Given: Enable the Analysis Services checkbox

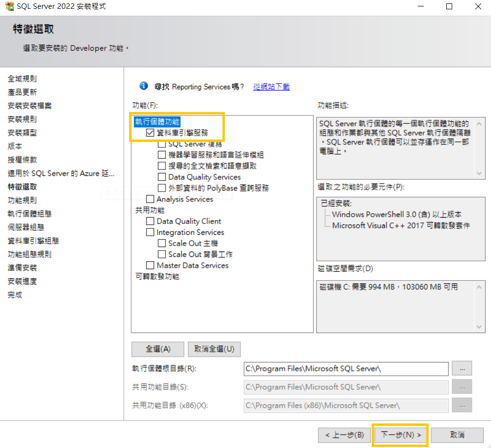Looking at the screenshot, I should 150,199.
